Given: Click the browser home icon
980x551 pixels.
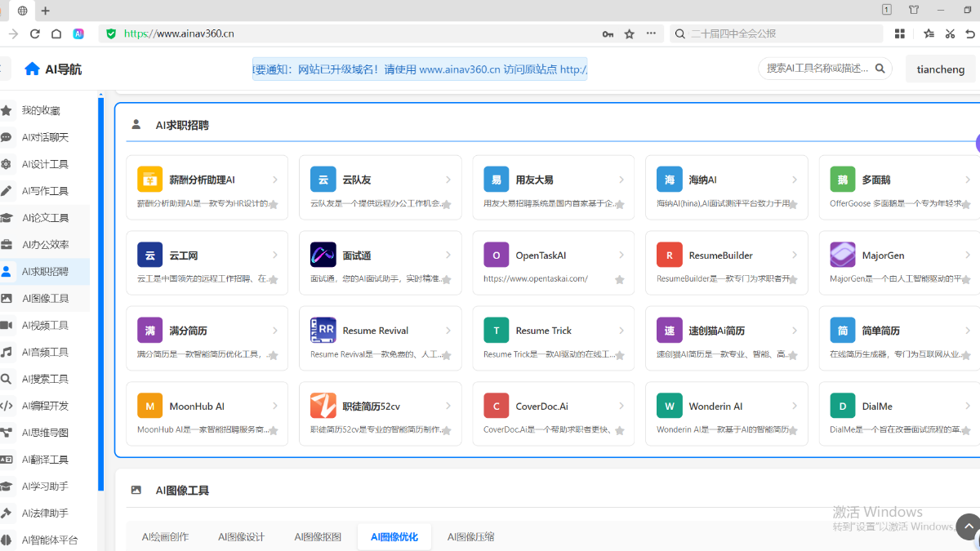Looking at the screenshot, I should [x=56, y=33].
